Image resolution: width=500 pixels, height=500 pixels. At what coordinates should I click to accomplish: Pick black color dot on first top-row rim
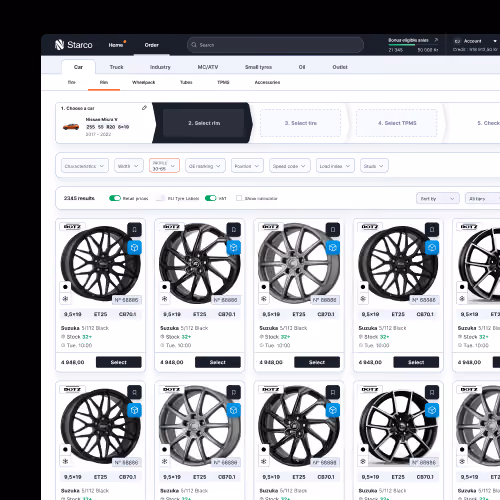pos(65,287)
